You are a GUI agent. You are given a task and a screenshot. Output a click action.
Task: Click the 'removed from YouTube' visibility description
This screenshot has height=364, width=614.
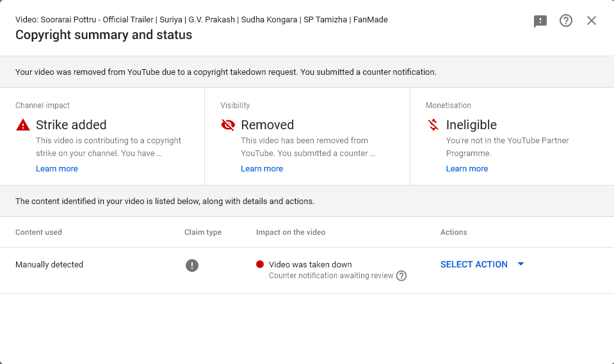pyautogui.click(x=308, y=146)
